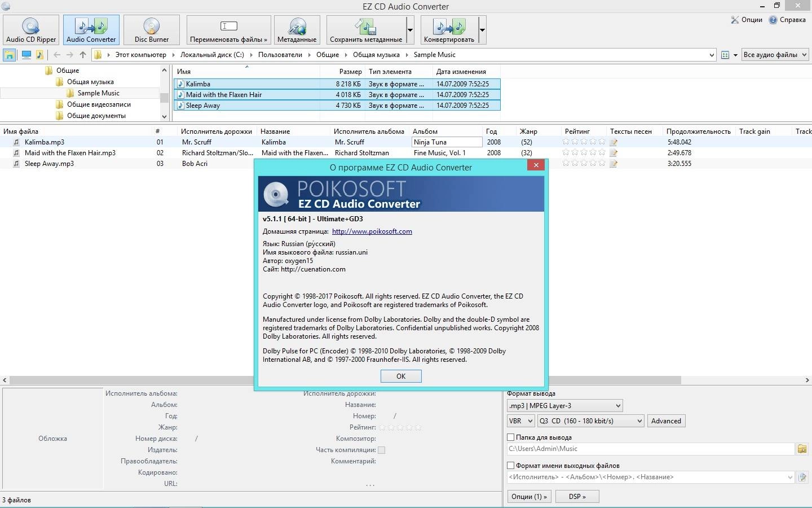Open Опции in the top-right corner
The height and width of the screenshot is (508, 812).
pyautogui.click(x=746, y=20)
